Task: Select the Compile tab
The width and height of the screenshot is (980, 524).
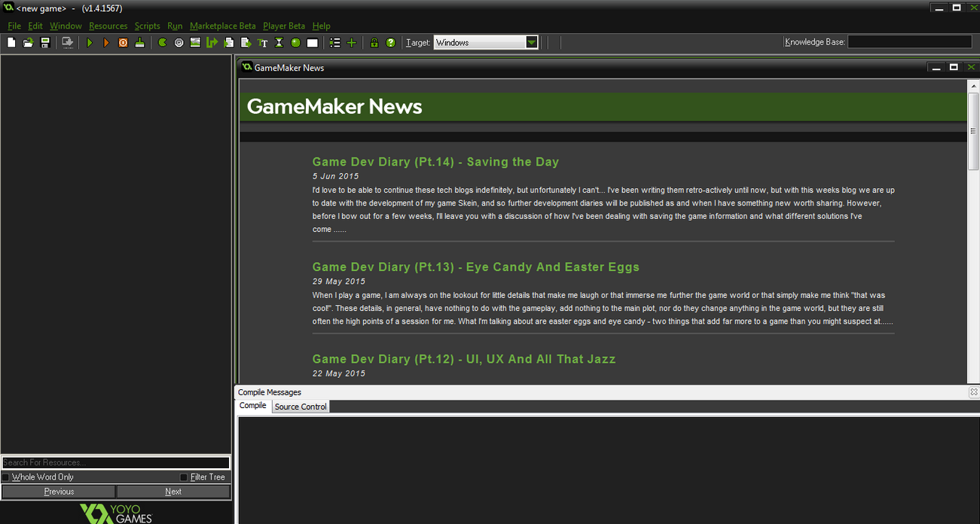Action: (253, 406)
